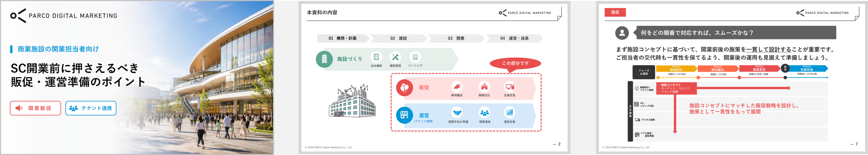Click the 期待醸成 megaphone icon
868x155 pixels.
click(457, 87)
